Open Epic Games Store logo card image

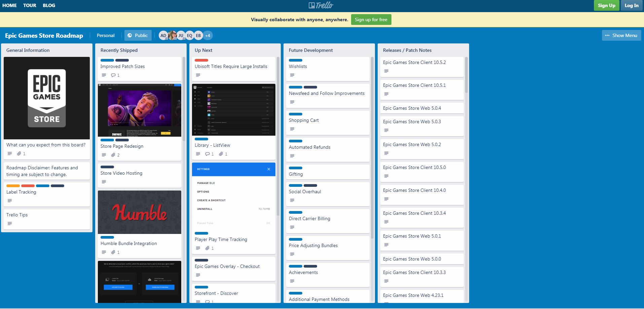point(47,98)
